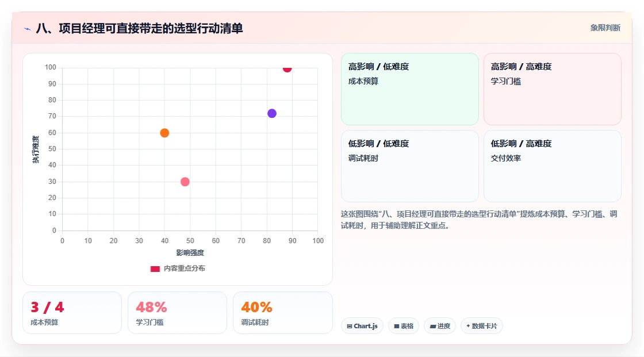Image resolution: width=644 pixels, height=357 pixels.
Task: Click the orange scatter data point
Action: pyautogui.click(x=164, y=133)
